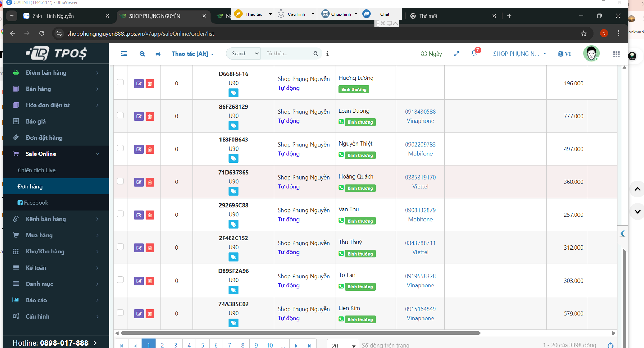
Task: Click the refresh icon beside the row count
Action: point(610,345)
